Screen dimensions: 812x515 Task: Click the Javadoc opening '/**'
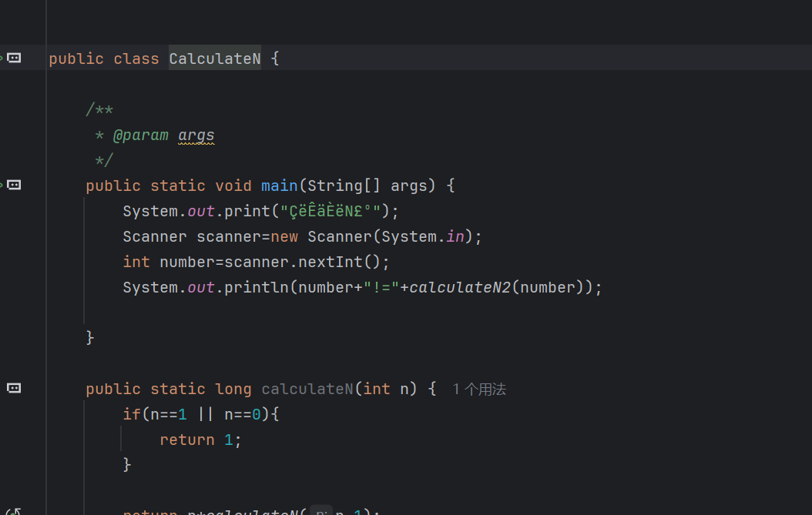click(x=99, y=110)
